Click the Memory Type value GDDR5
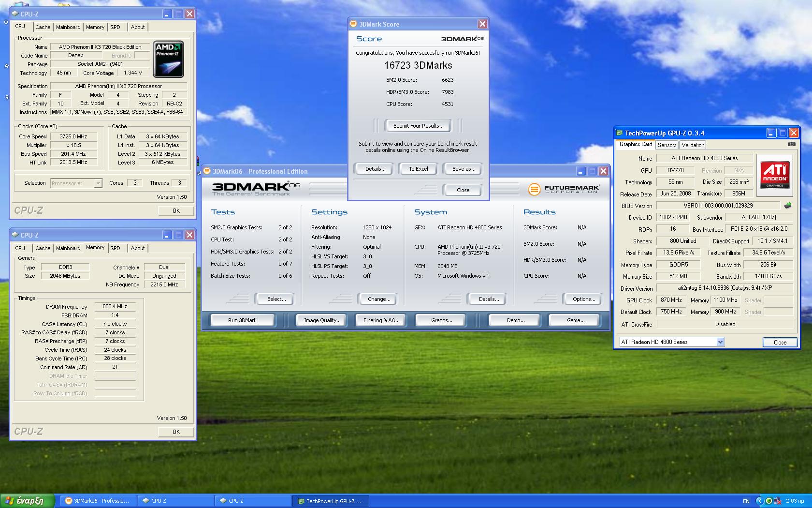The image size is (812, 508). (679, 265)
